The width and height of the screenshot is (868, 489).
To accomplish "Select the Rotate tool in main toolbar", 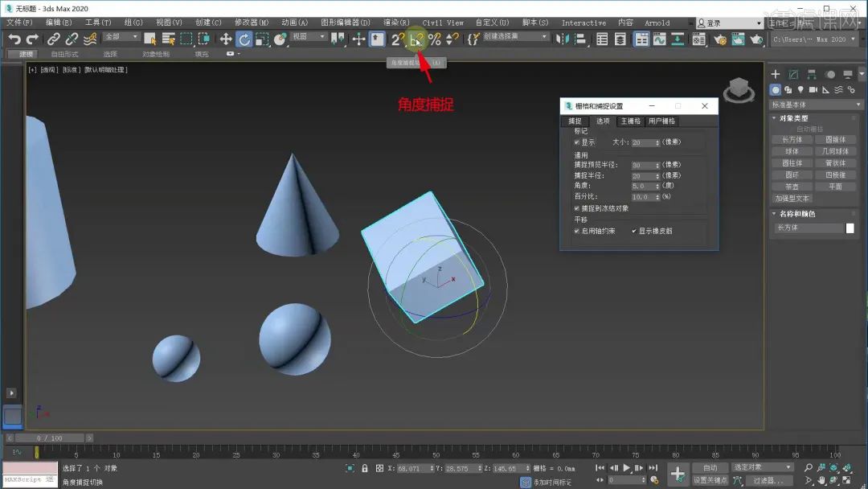I will coord(244,39).
